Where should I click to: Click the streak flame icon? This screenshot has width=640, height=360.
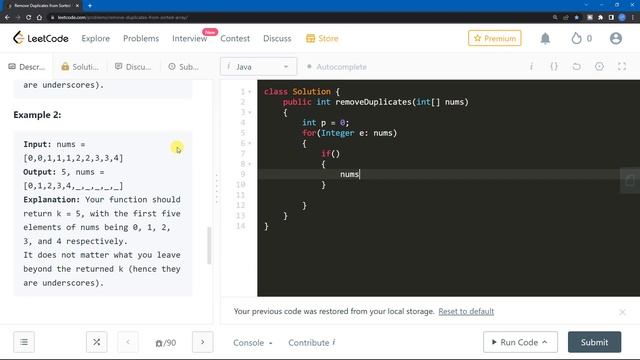pyautogui.click(x=576, y=38)
